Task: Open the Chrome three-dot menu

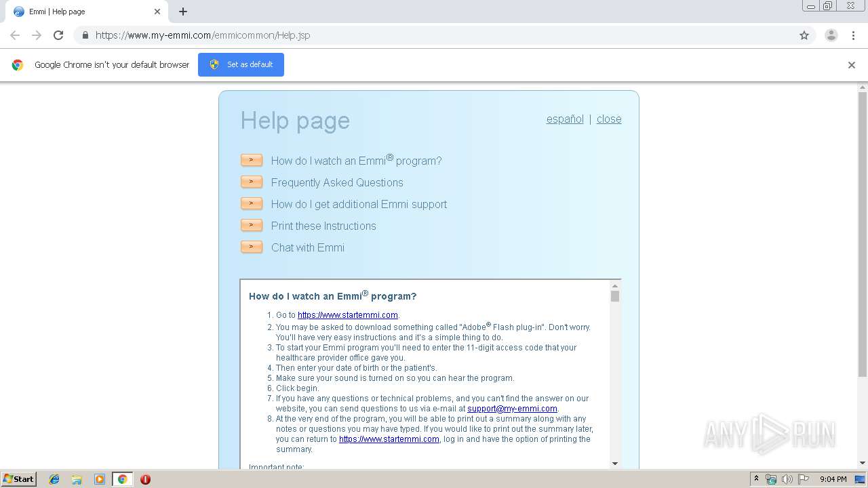Action: pos(853,35)
